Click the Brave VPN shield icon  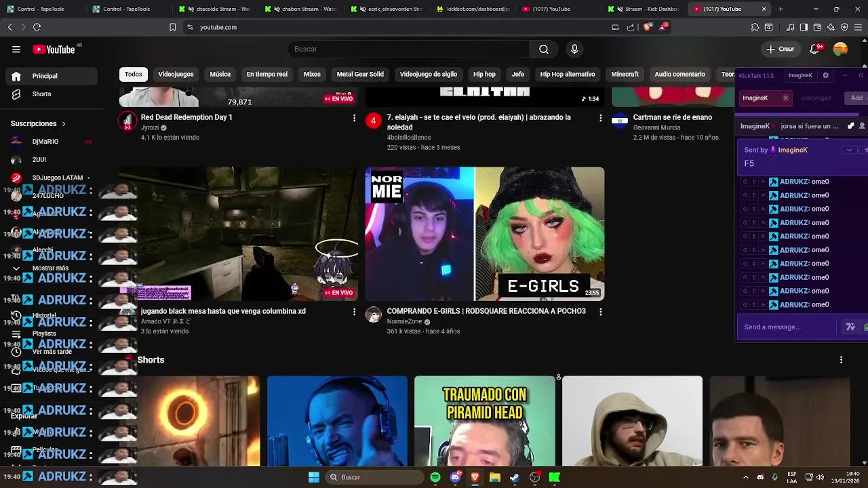tap(844, 27)
